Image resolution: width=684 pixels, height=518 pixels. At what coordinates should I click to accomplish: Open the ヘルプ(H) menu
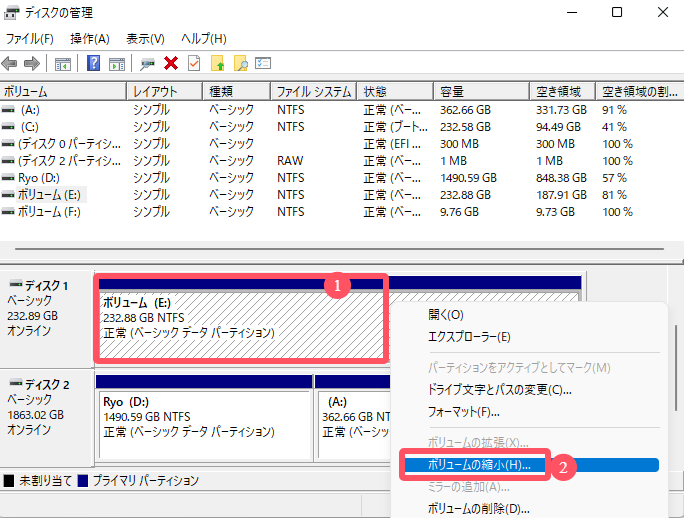click(x=204, y=39)
